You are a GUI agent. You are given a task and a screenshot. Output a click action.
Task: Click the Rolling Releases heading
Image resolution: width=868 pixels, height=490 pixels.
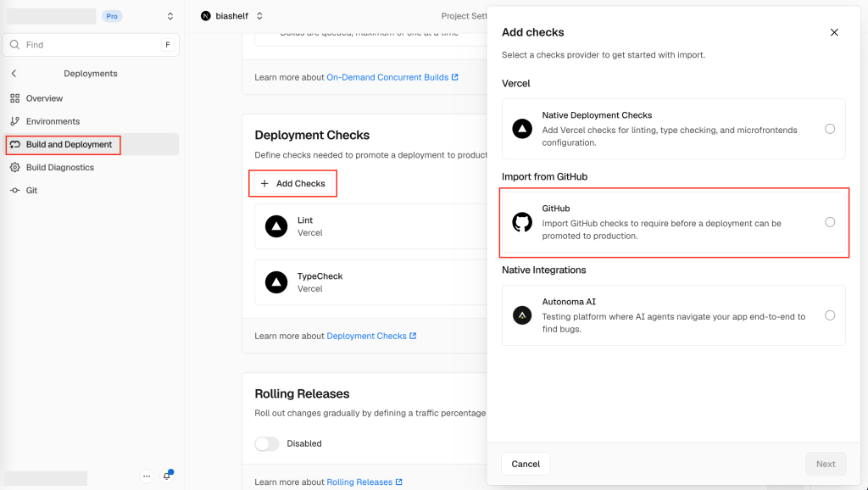point(303,393)
